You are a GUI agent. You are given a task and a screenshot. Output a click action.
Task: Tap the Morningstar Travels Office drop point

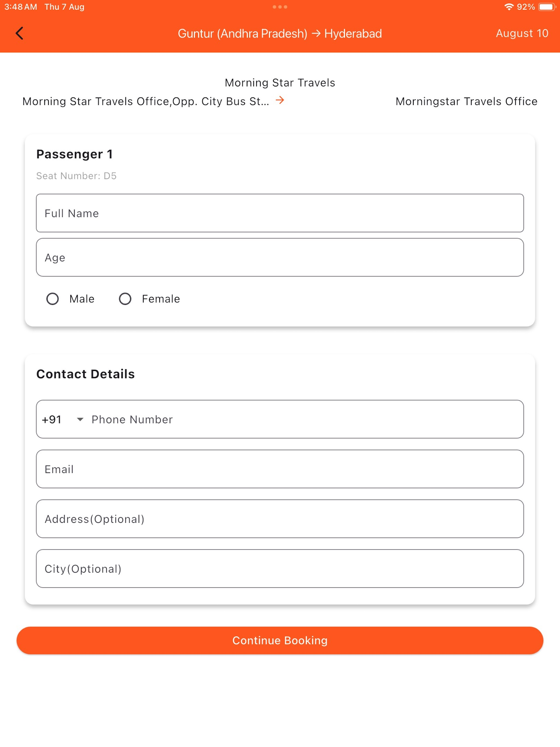point(466,101)
